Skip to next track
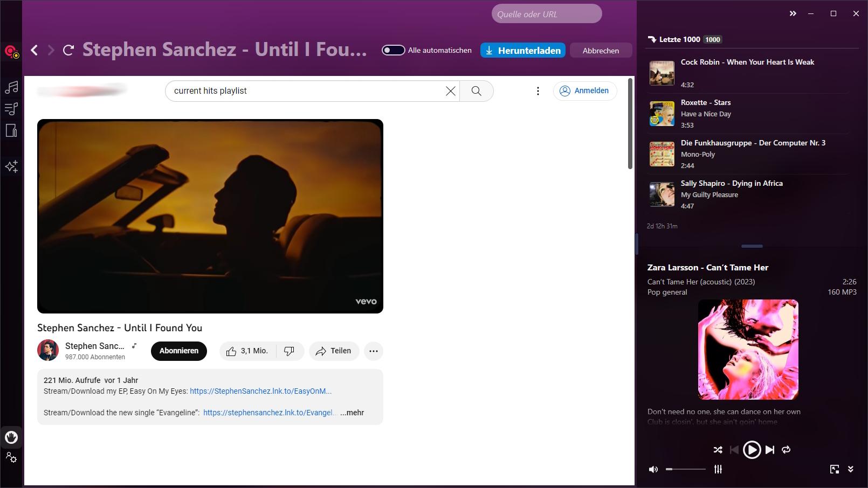This screenshot has height=488, width=868. (x=770, y=450)
